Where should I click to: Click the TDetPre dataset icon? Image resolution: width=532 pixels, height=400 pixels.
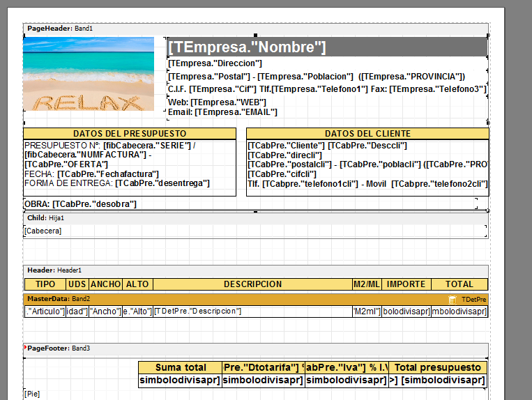coord(453,300)
